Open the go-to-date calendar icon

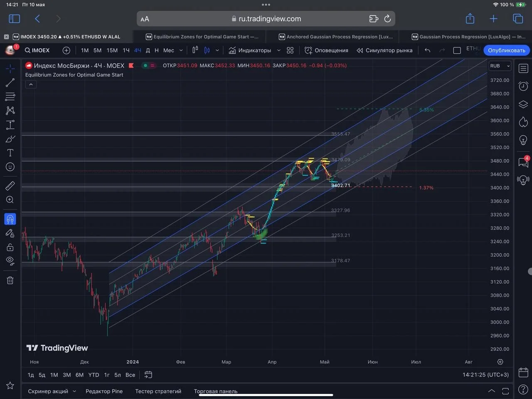click(148, 375)
